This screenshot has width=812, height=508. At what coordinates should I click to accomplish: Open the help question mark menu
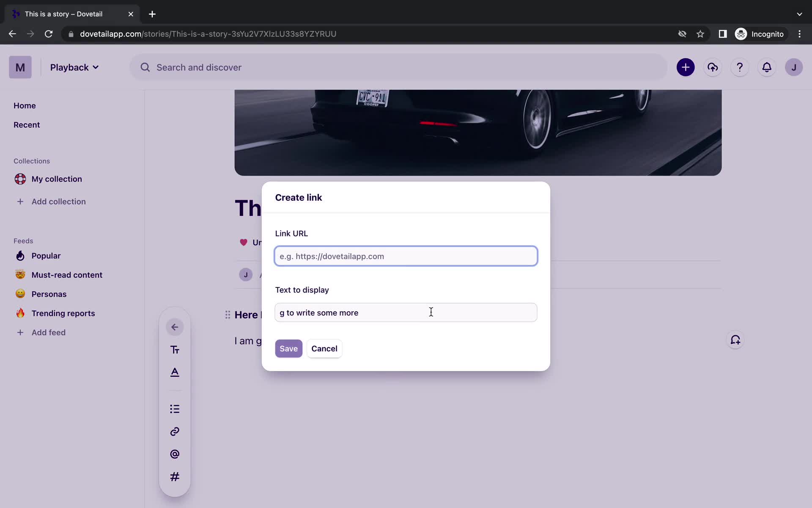click(x=740, y=67)
